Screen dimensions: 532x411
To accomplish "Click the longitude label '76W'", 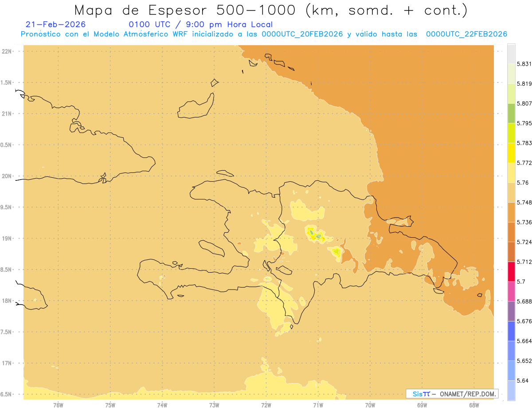I will pyautogui.click(x=58, y=405).
